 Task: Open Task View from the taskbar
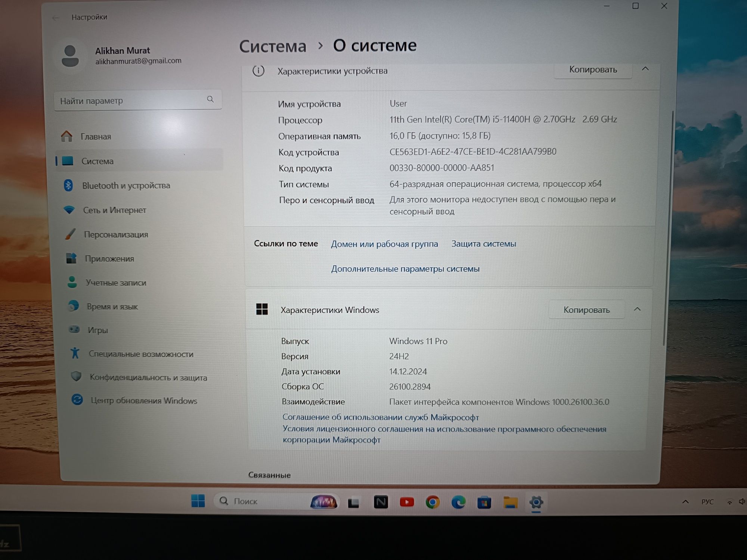(x=353, y=503)
